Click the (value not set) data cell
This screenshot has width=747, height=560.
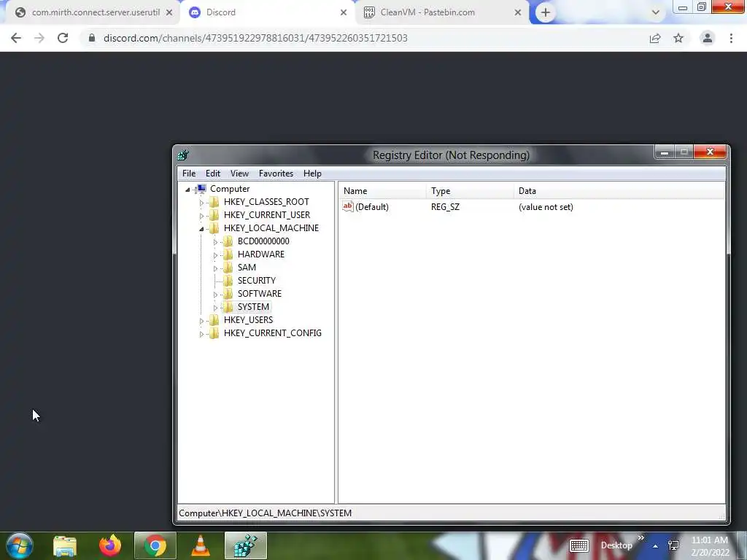tap(546, 206)
